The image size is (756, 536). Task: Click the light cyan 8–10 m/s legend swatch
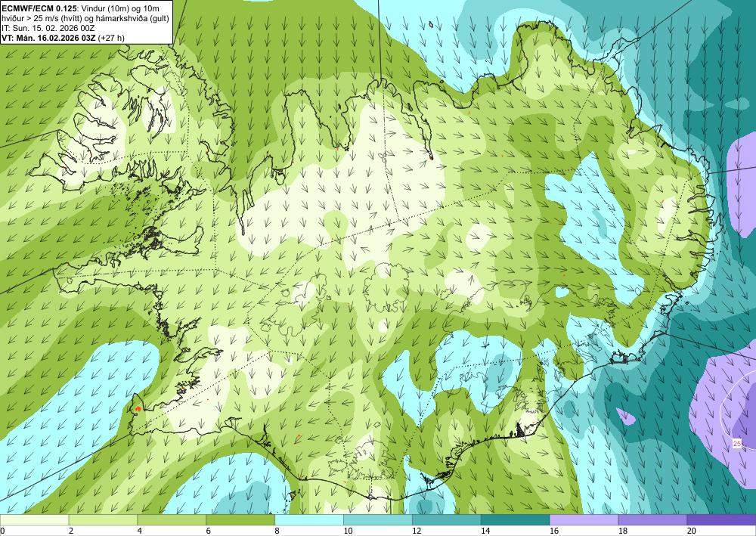point(309,520)
